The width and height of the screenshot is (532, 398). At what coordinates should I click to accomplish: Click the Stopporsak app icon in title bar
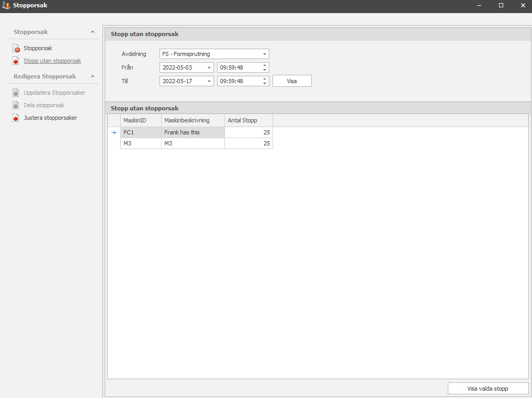(6, 5)
